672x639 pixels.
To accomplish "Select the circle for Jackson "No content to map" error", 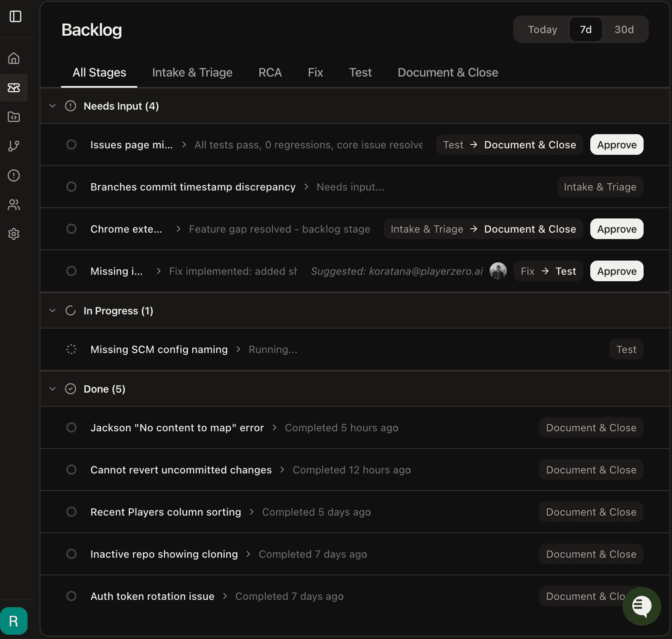I will pyautogui.click(x=71, y=427).
